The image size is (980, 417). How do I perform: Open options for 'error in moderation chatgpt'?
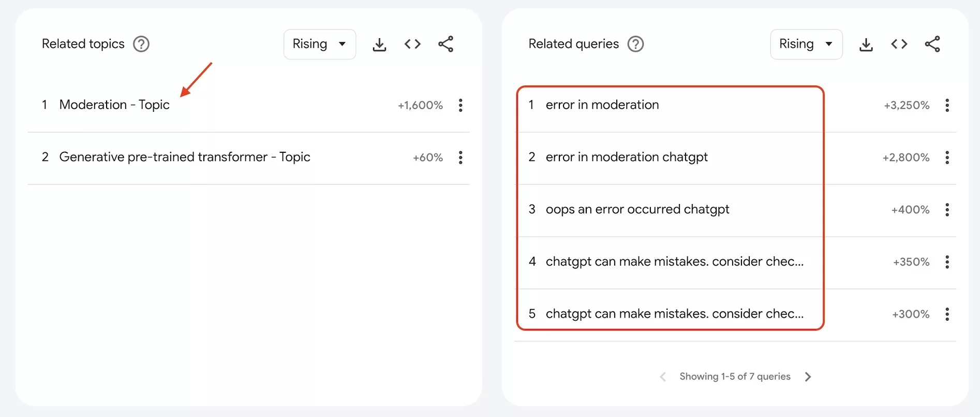pos(947,157)
